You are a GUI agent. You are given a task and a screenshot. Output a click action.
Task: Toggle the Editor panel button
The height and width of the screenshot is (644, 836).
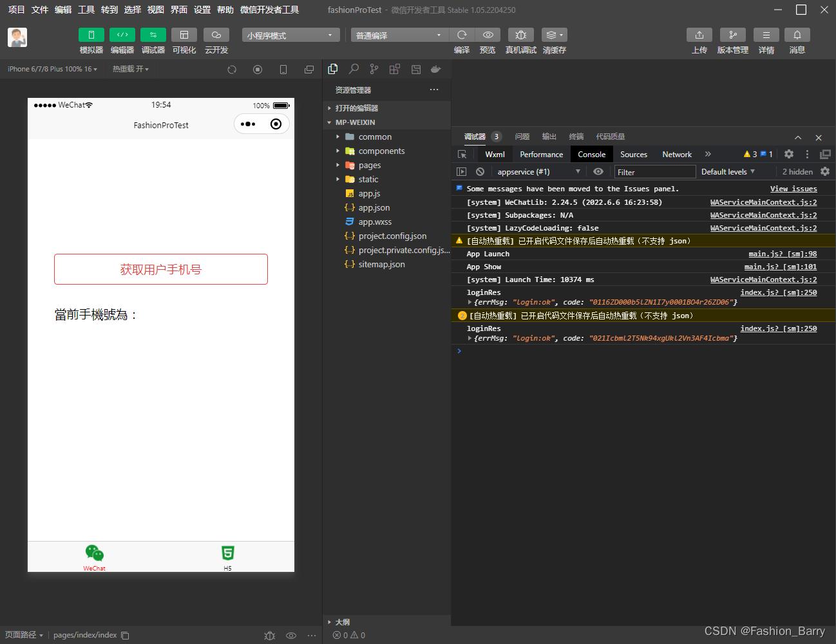tap(122, 35)
